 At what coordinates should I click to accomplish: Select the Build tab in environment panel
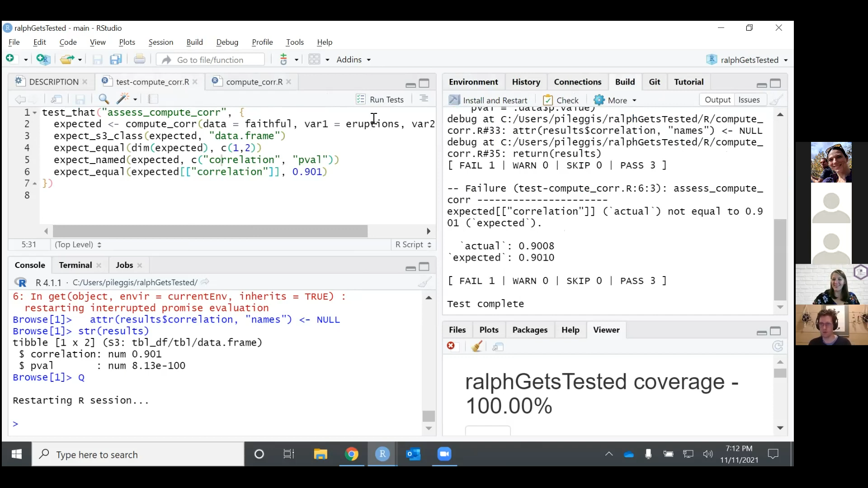point(625,82)
